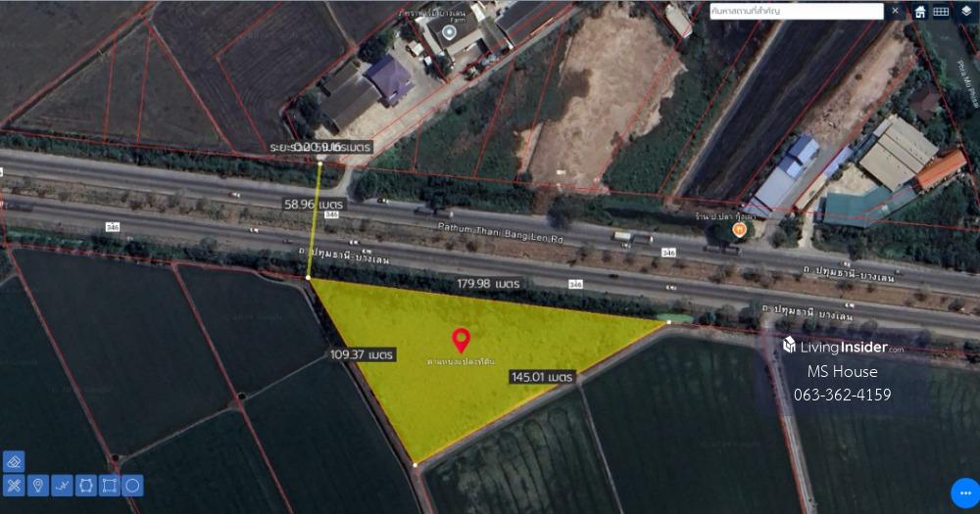Open the blue chat bubble button

[x=965, y=493]
